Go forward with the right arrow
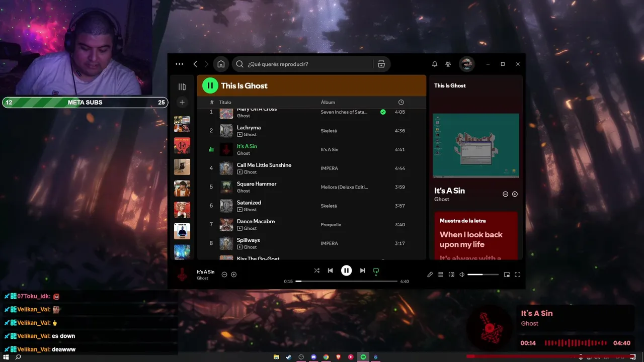This screenshot has width=644, height=362. tap(207, 64)
